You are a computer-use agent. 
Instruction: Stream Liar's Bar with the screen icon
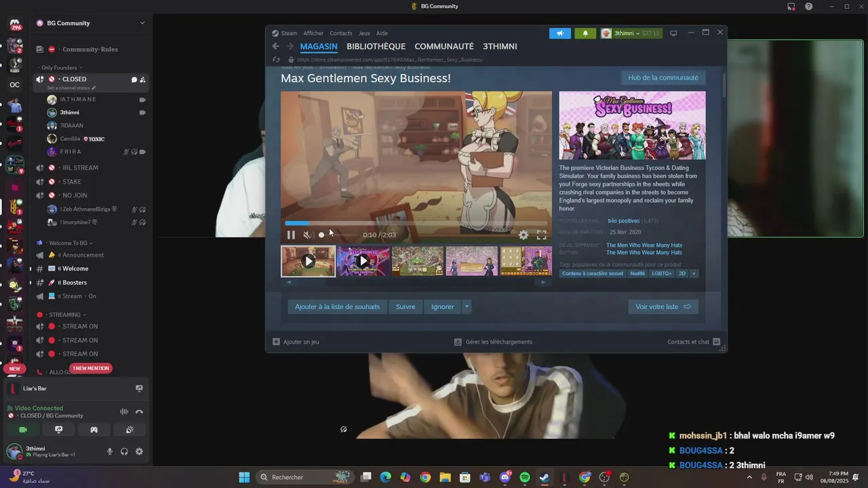point(139,388)
